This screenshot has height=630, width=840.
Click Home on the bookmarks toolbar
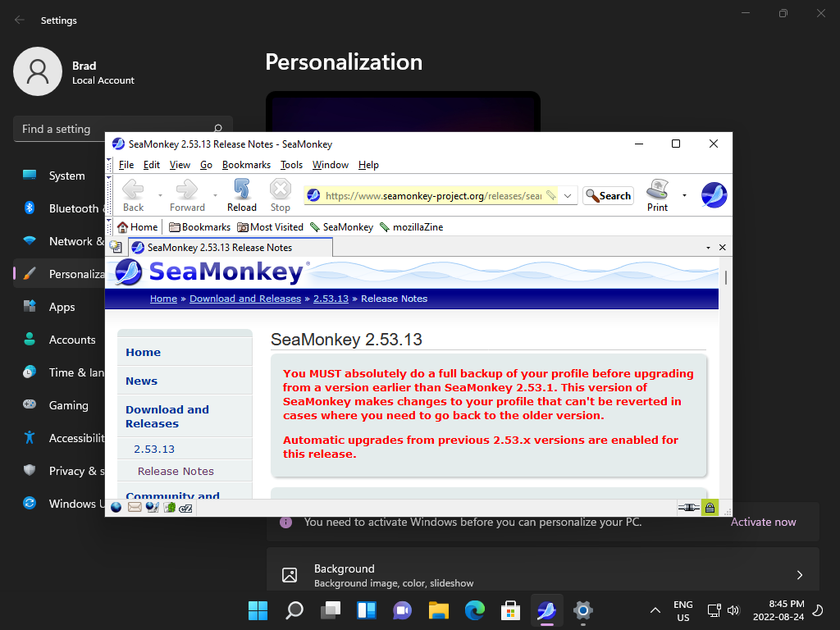138,227
